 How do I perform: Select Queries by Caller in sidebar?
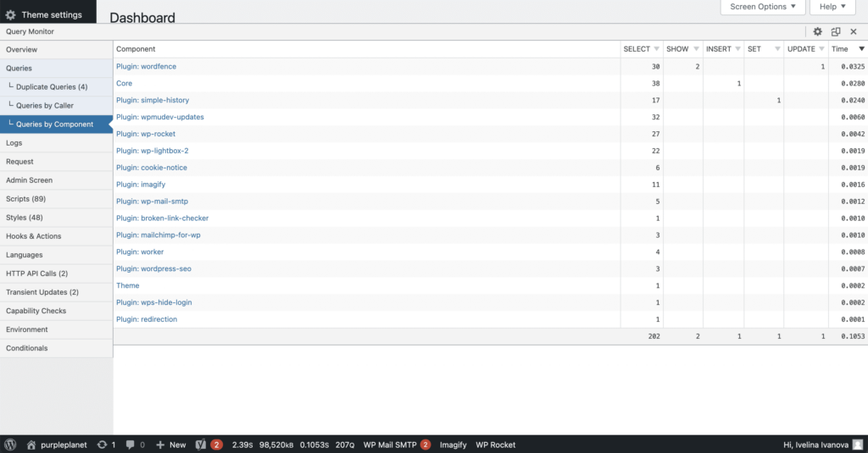(x=45, y=106)
